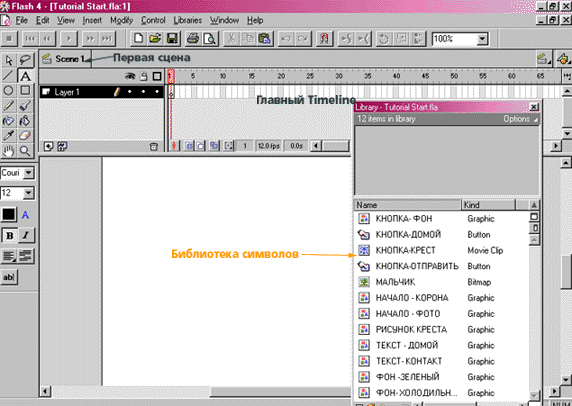Toggle onion skin button in timeline

coord(189,146)
